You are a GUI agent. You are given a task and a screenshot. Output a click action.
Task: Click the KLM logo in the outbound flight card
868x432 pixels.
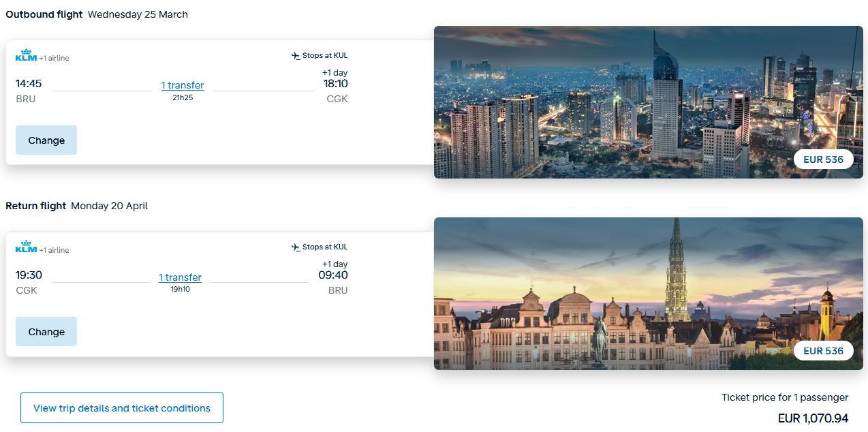point(26,56)
